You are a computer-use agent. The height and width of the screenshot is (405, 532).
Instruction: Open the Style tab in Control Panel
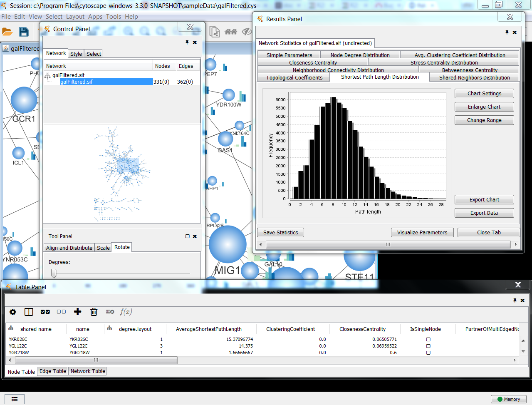(x=76, y=54)
